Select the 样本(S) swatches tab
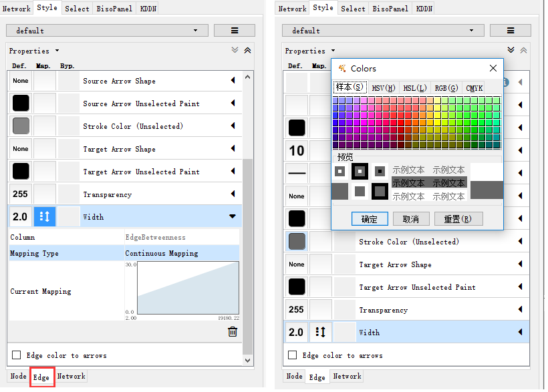 pos(350,87)
